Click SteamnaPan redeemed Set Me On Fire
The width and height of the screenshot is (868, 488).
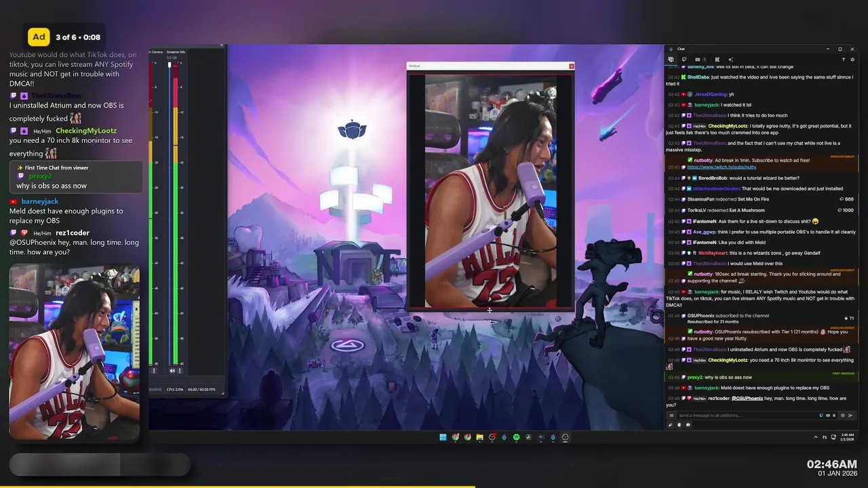(762, 199)
